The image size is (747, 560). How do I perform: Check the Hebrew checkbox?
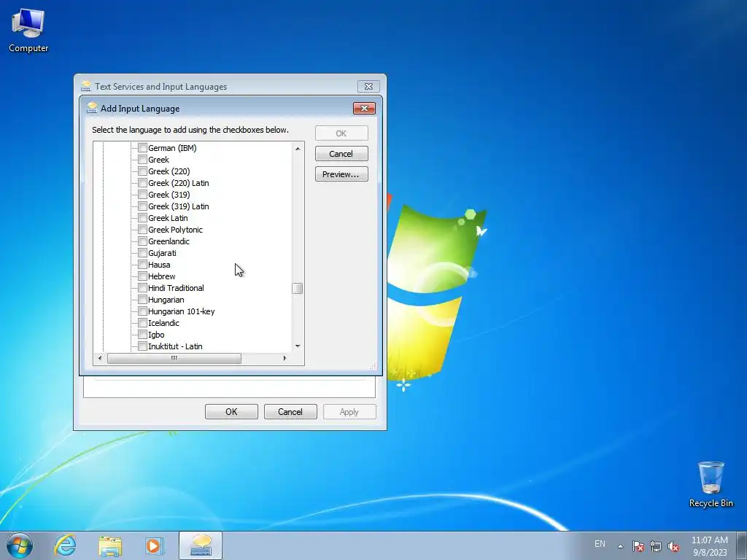click(x=142, y=276)
